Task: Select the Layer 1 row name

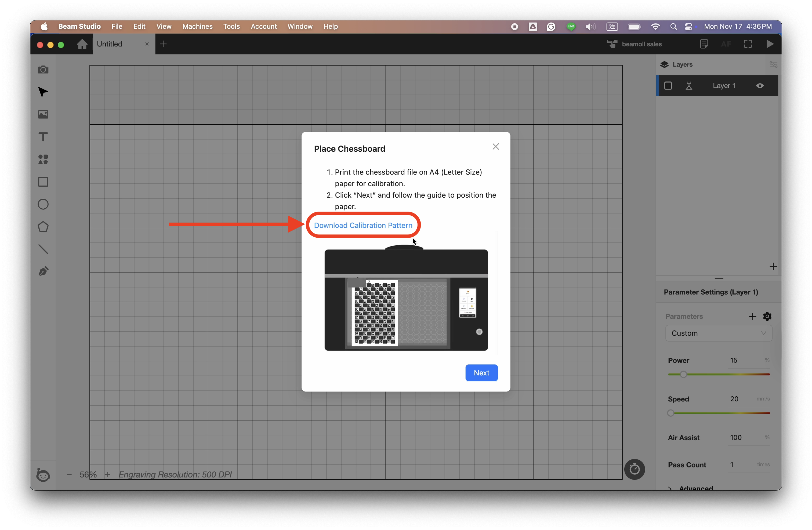Action: (x=724, y=86)
